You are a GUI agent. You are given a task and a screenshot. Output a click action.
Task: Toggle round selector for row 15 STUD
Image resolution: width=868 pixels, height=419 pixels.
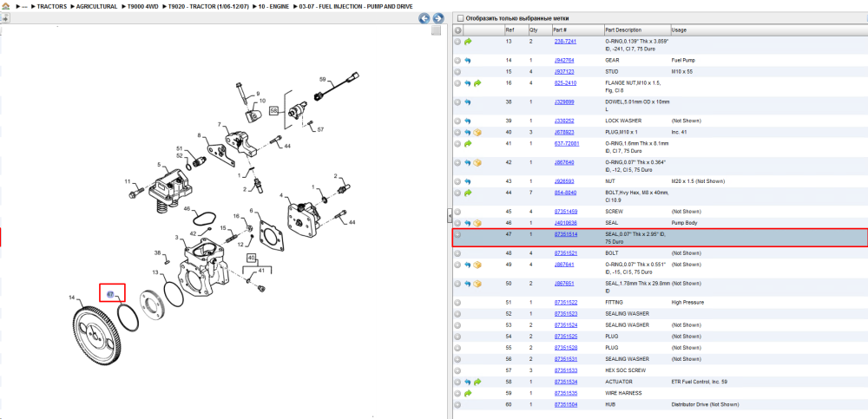pos(457,72)
